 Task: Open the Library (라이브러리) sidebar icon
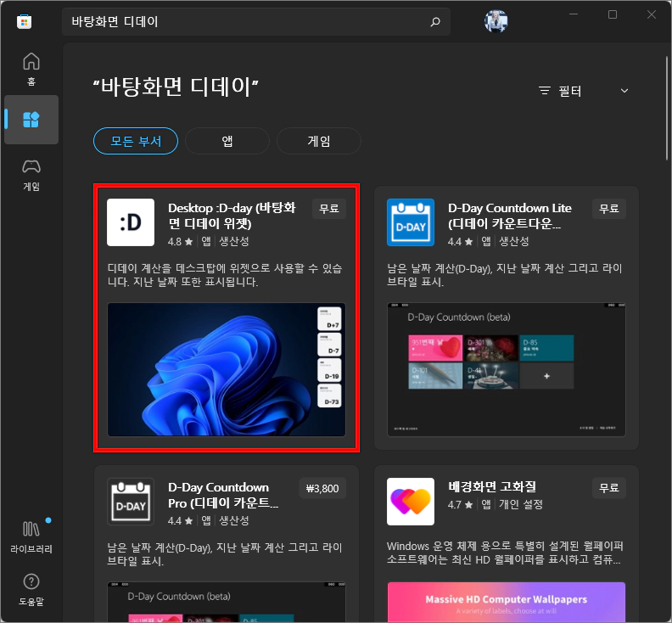(x=31, y=537)
